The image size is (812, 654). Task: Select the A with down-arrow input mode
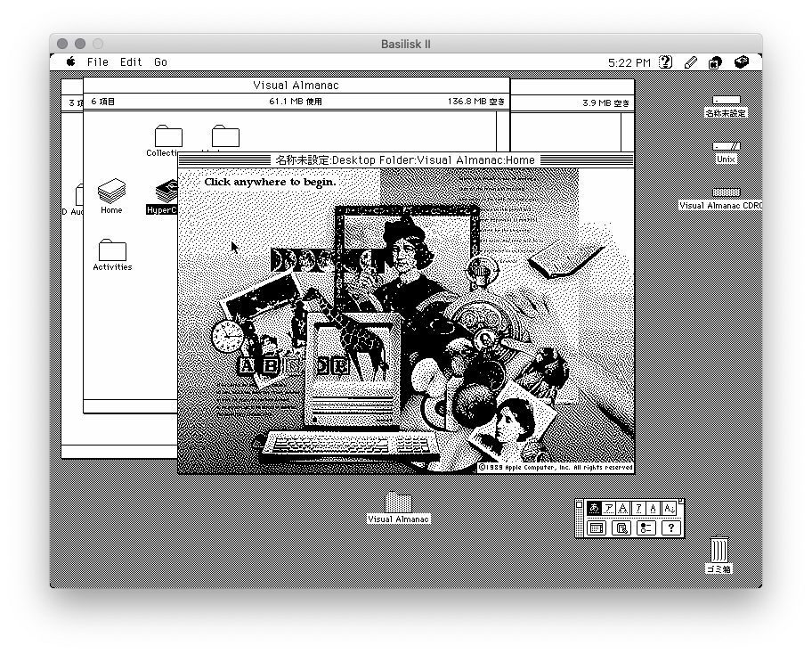669,509
